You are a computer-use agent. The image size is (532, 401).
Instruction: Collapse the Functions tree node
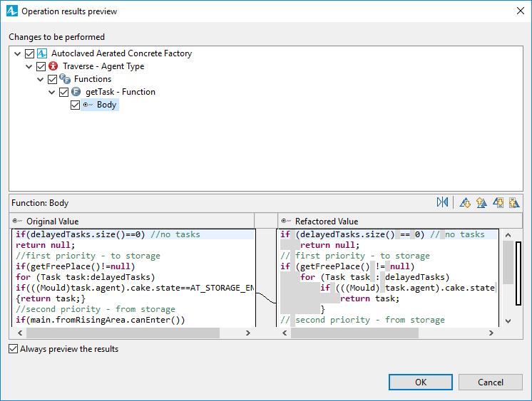coord(41,79)
